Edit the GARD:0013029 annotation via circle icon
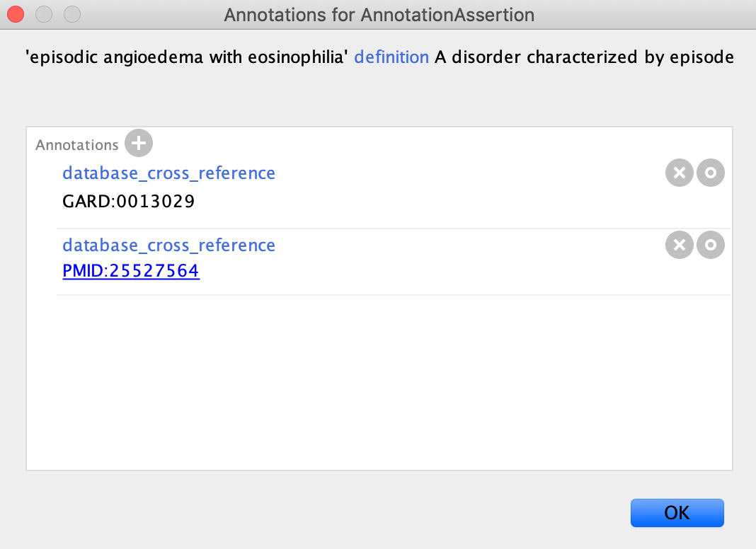The width and height of the screenshot is (756, 549). click(710, 173)
